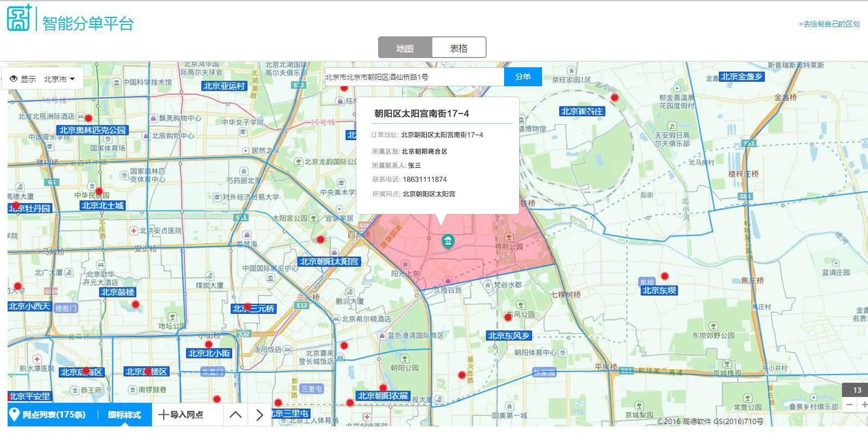Open the 去绘制自己的区划 link

829,24
